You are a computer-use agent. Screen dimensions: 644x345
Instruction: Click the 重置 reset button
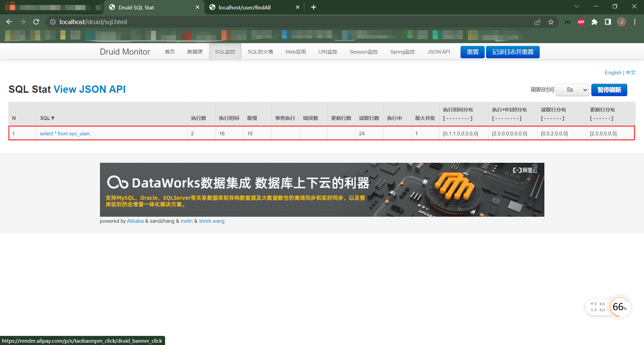point(472,52)
